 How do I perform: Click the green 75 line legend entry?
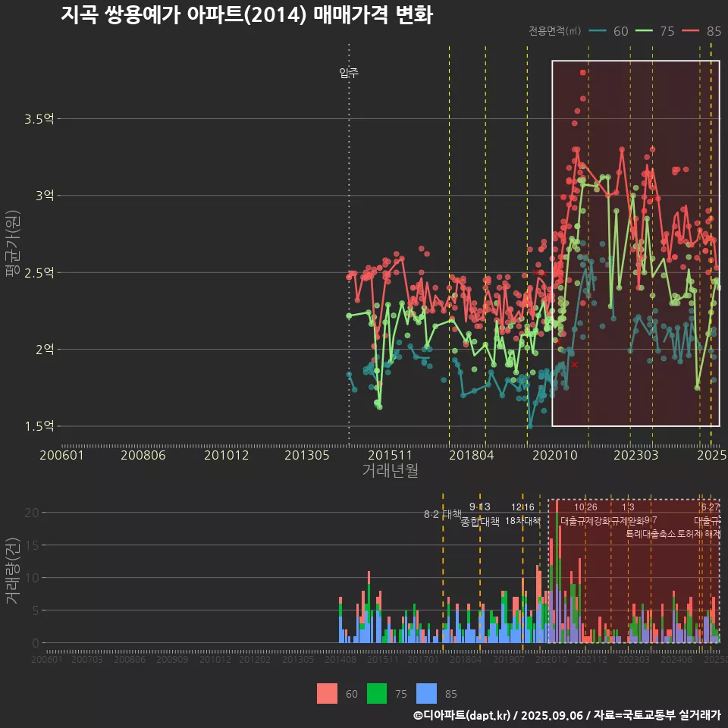pos(654,31)
